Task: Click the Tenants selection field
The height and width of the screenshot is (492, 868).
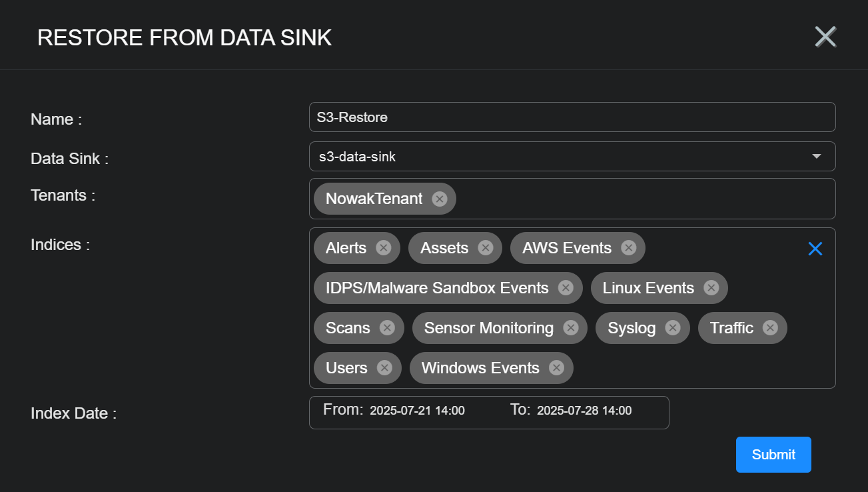Action: 640,199
